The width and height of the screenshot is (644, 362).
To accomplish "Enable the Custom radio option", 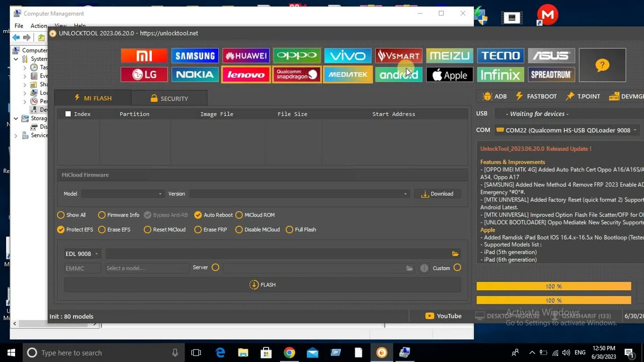I will 457,268.
